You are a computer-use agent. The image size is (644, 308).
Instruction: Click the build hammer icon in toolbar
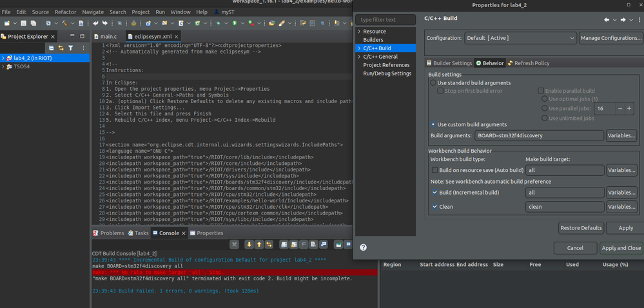click(65, 23)
